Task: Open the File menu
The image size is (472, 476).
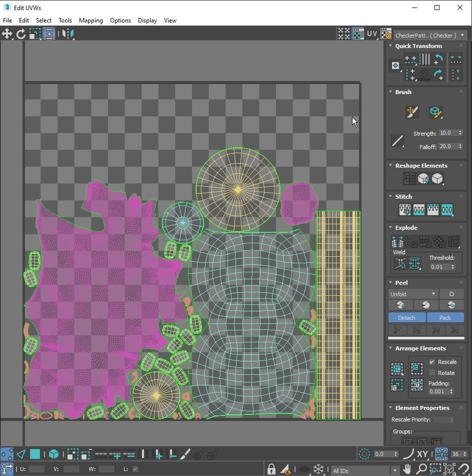Action: [7, 21]
